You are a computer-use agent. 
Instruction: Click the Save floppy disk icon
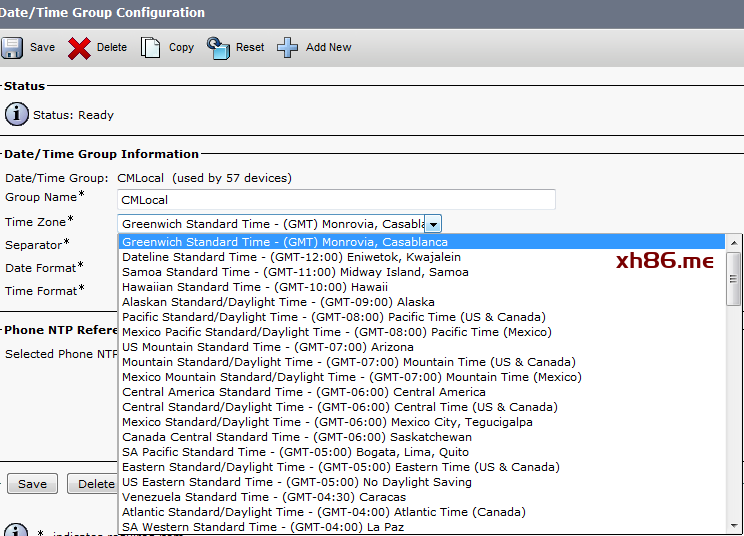(13, 47)
